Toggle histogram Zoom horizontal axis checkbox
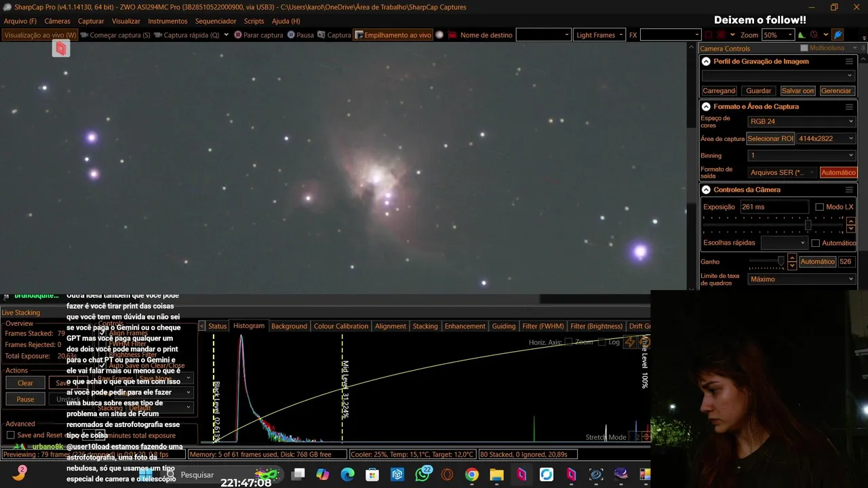Screen dimensions: 868x488 point(568,342)
